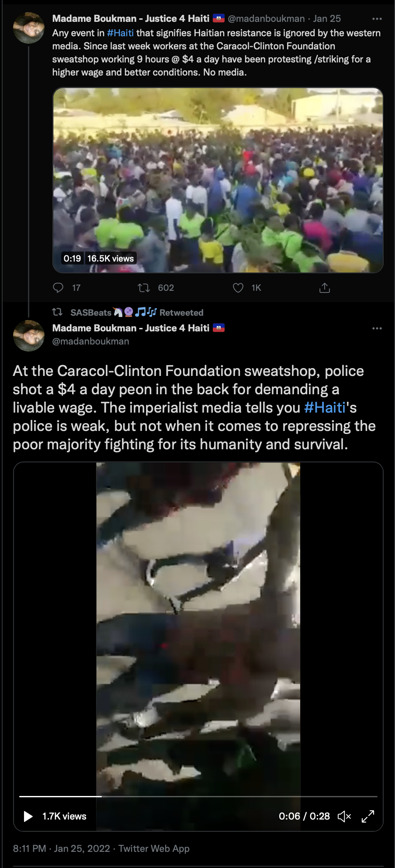This screenshot has height=868, width=395.
Task: Seek on the video progress bar
Action: point(198,796)
